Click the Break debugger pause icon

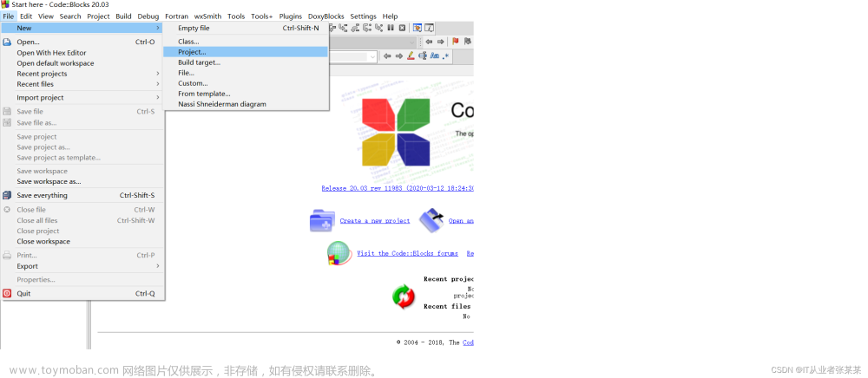tap(391, 28)
